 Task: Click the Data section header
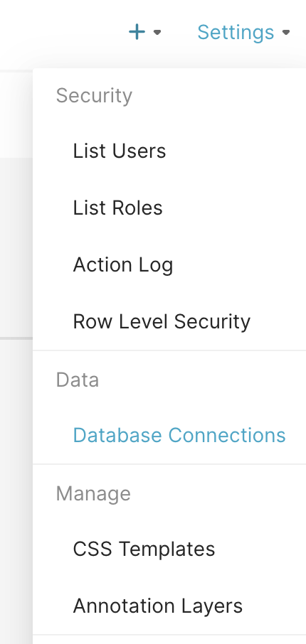(78, 380)
